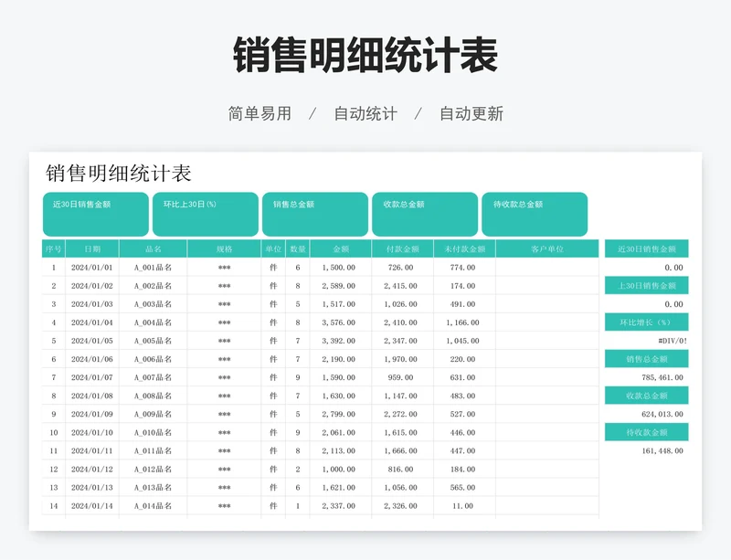Select paid amount cell 1,970.00
731x560 pixels.
tap(401, 359)
